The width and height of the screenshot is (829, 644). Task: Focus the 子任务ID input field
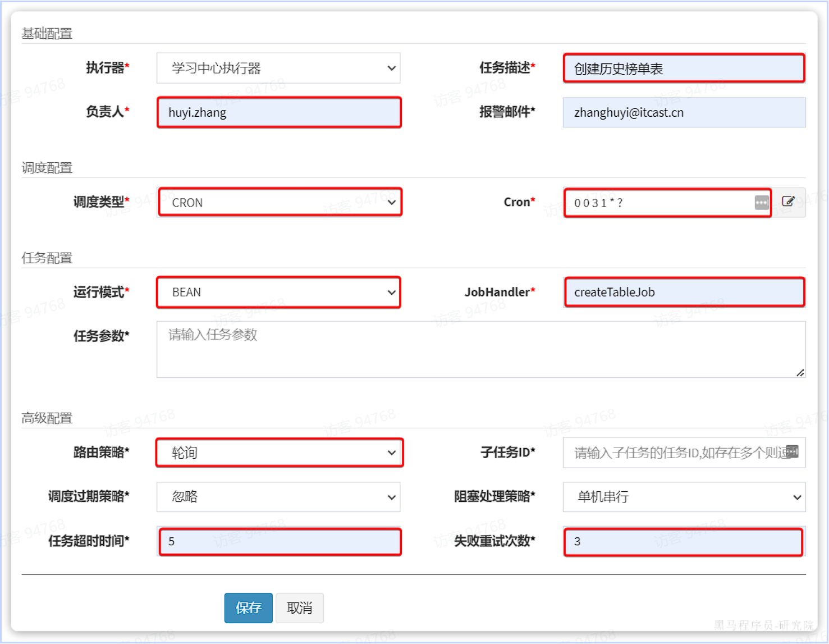684,453
